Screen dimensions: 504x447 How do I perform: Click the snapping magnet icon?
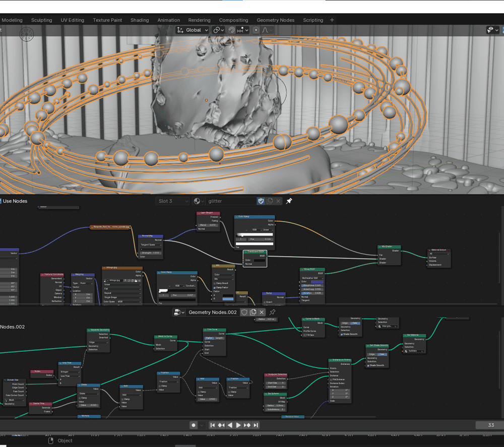[x=231, y=30]
